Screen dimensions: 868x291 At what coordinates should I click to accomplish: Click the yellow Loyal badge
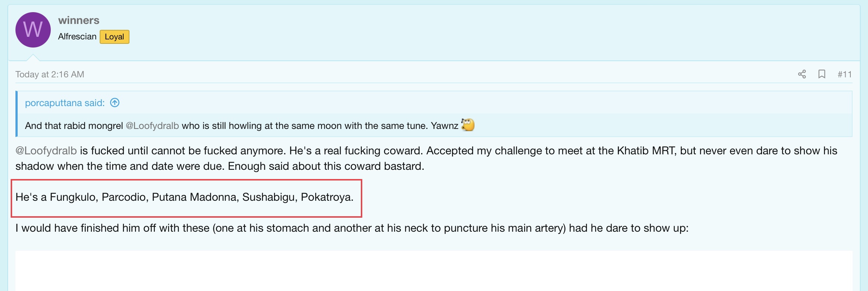pyautogui.click(x=114, y=37)
